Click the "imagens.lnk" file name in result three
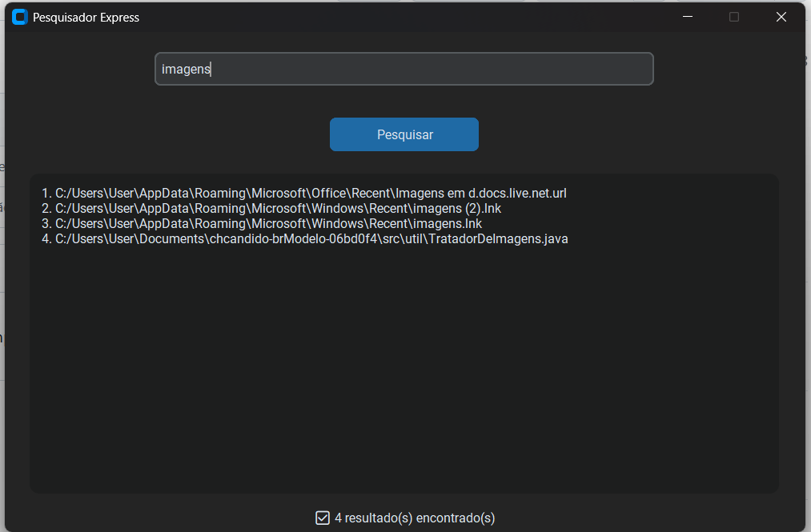The height and width of the screenshot is (532, 811). coord(446,224)
